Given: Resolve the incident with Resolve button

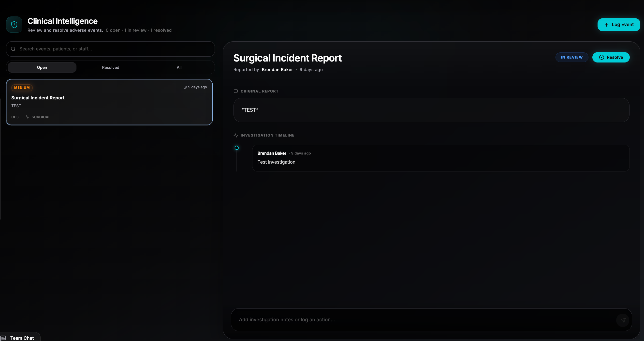Looking at the screenshot, I should click(x=611, y=57).
